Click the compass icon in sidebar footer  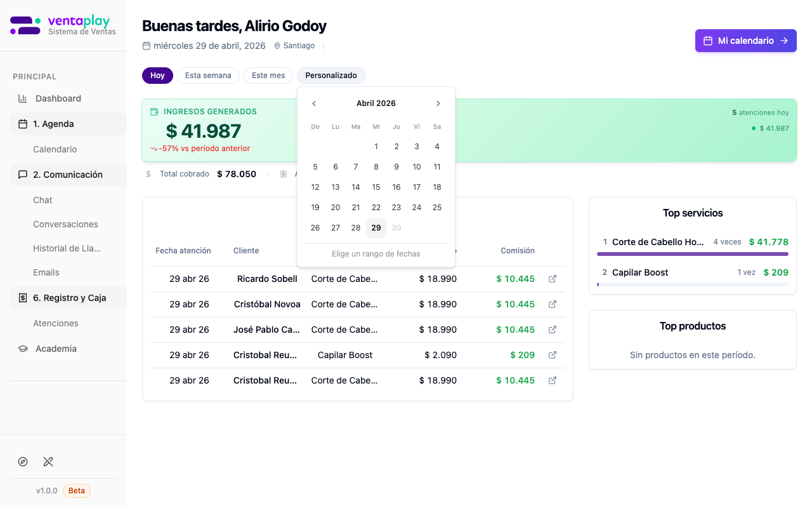[x=23, y=462]
